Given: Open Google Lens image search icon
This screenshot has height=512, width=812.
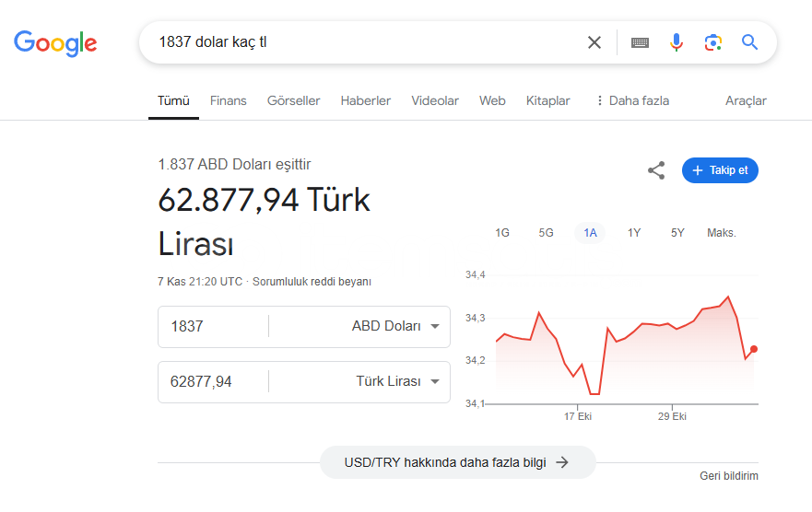Looking at the screenshot, I should tap(713, 42).
